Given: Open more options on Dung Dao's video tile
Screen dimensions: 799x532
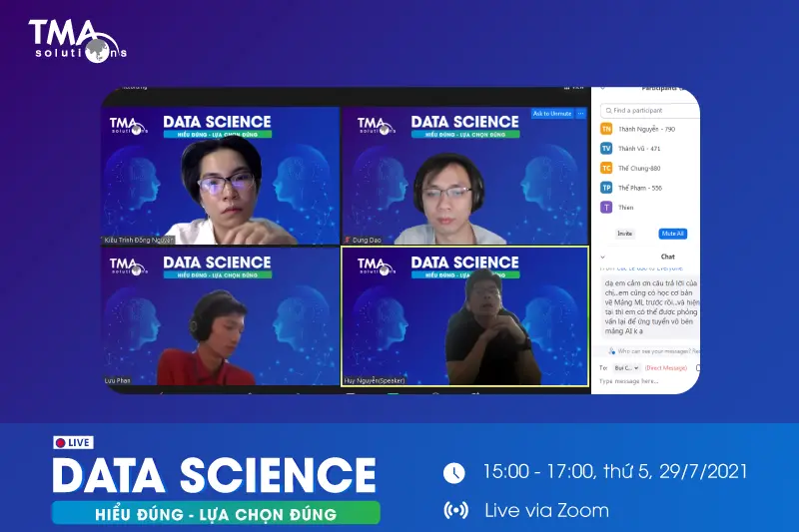Looking at the screenshot, I should point(582,114).
